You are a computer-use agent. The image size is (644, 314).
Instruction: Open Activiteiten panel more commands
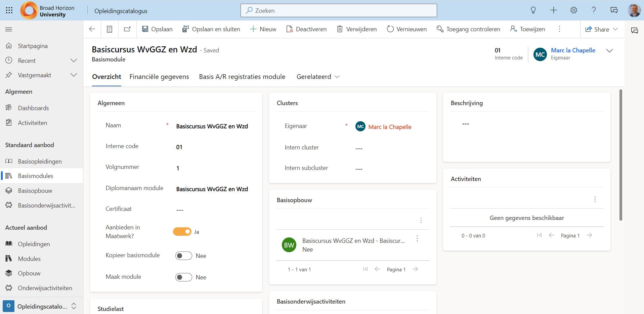point(595,199)
